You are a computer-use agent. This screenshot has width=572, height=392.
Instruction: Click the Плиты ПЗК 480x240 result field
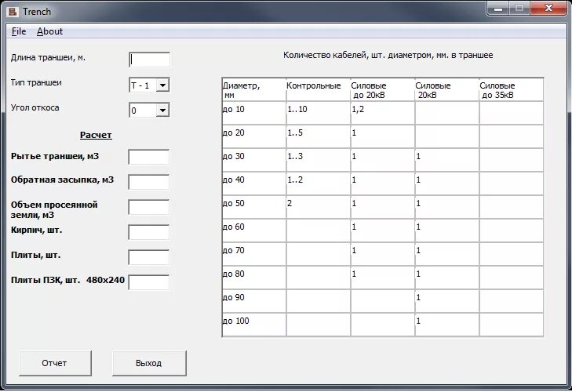point(149,282)
